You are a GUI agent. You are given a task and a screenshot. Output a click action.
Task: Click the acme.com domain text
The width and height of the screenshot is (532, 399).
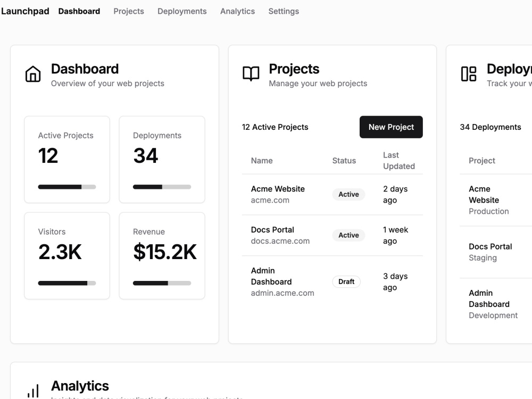pyautogui.click(x=270, y=200)
